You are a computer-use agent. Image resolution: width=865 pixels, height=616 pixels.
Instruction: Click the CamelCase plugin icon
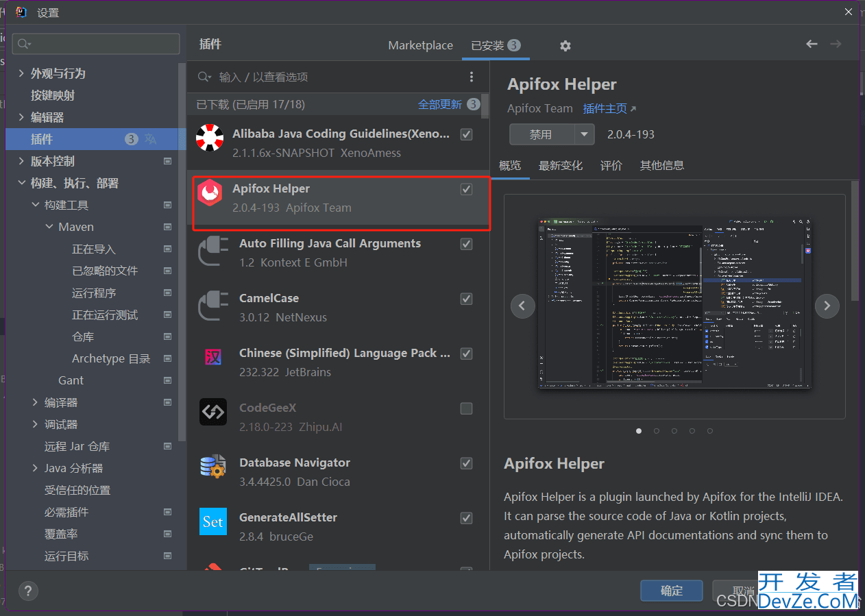point(213,306)
